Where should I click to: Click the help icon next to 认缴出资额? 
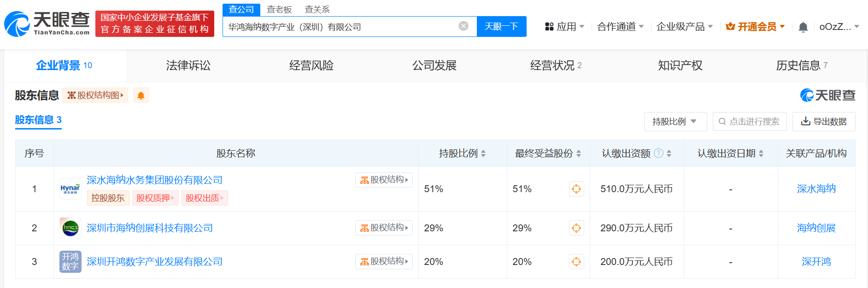[x=658, y=153]
